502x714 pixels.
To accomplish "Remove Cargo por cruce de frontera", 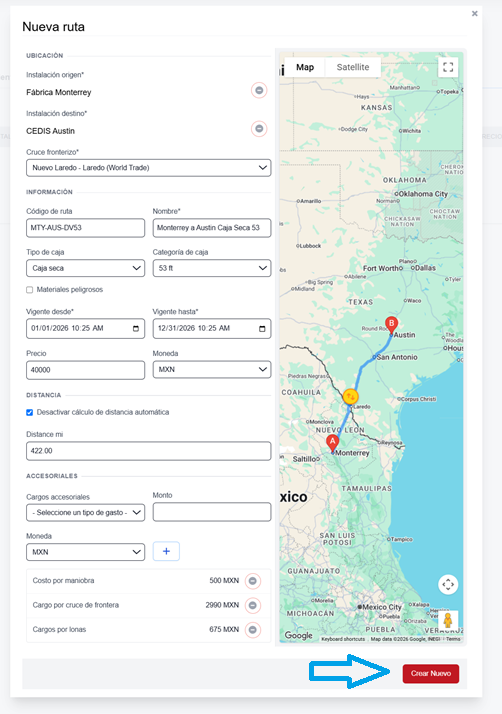I will tap(253, 605).
